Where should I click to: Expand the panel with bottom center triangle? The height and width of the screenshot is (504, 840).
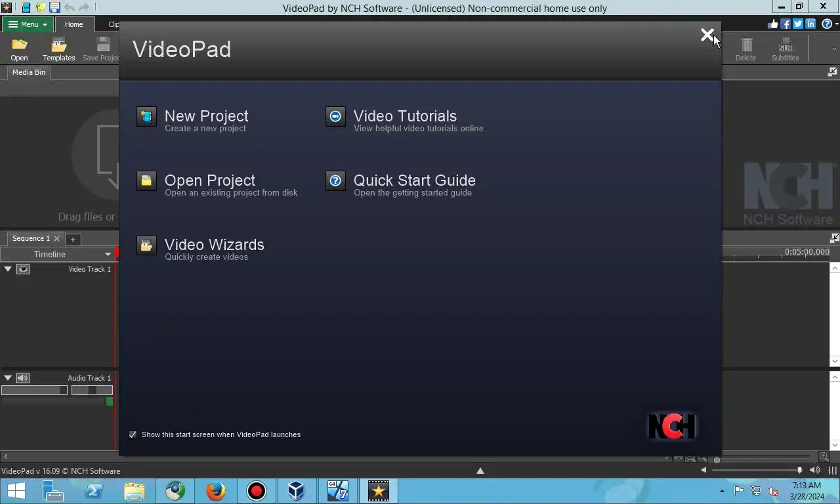[x=480, y=471]
